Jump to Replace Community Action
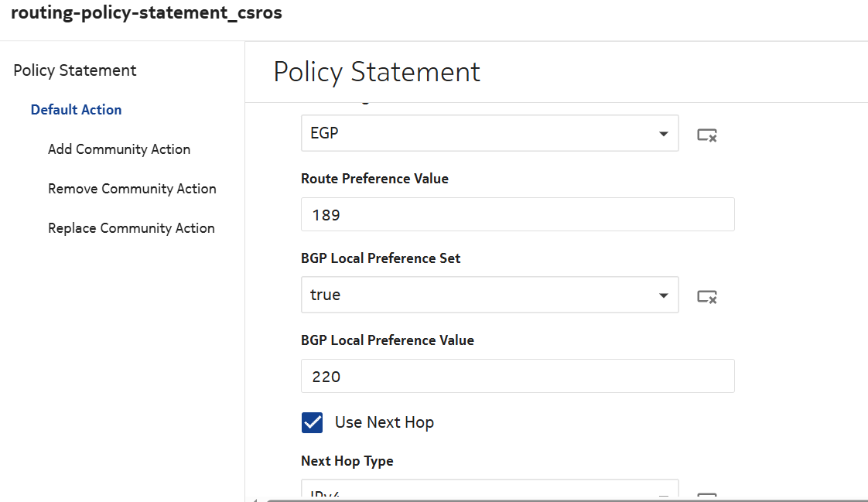 click(x=132, y=228)
